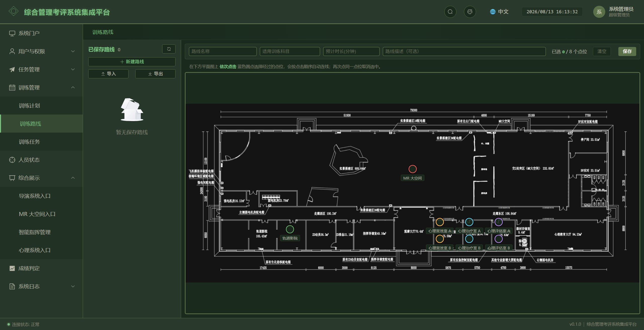Click the 连接状态 status indicator

[23, 324]
